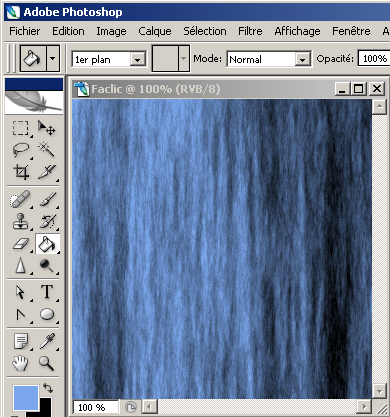The width and height of the screenshot is (390, 417).
Task: Open the Mode Normal dropdown
Action: coord(269,59)
